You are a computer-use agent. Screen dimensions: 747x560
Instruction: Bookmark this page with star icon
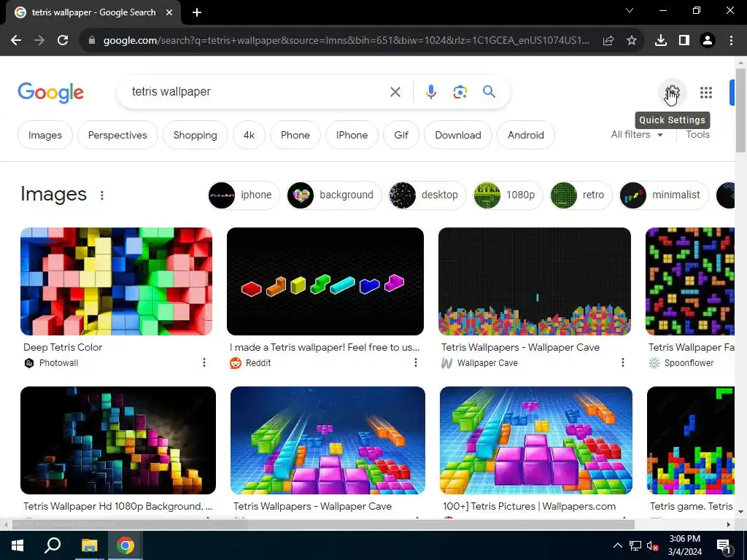(x=631, y=41)
